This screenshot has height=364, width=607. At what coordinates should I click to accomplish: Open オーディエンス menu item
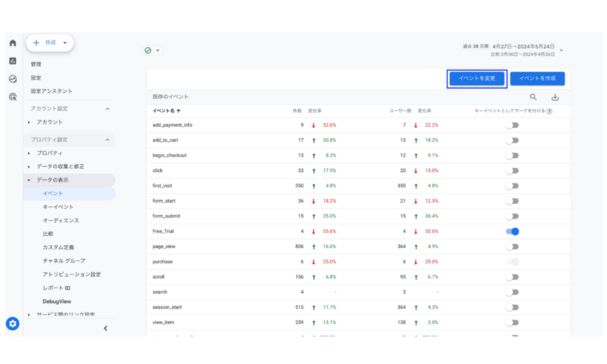pyautogui.click(x=61, y=221)
